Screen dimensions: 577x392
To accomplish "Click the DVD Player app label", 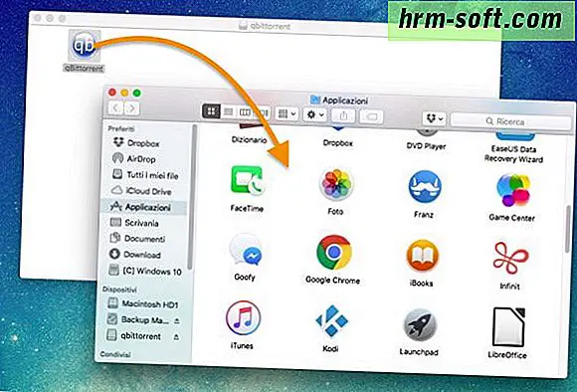I will pyautogui.click(x=426, y=146).
